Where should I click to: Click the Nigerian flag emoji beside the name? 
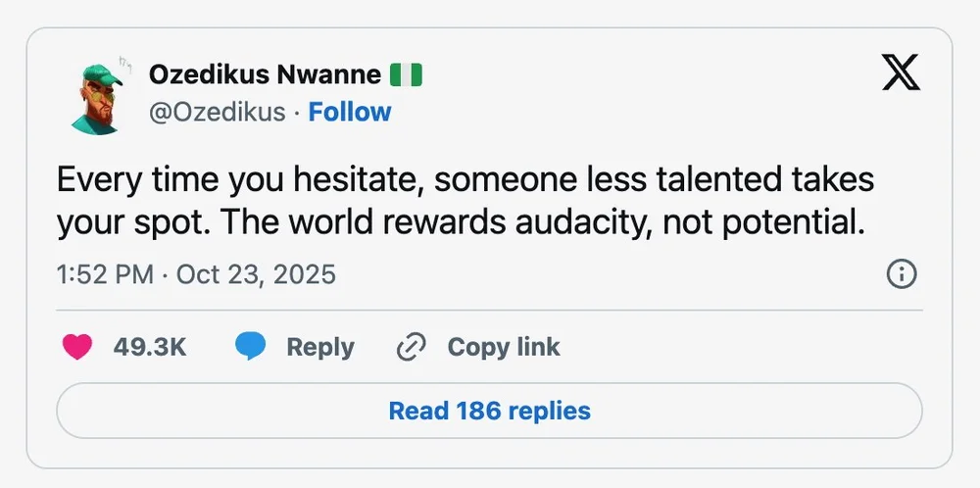406,75
